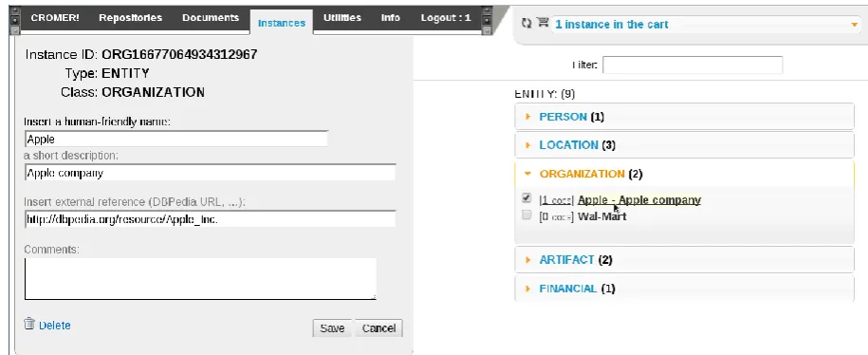Click the shopping cart icon

click(x=543, y=23)
